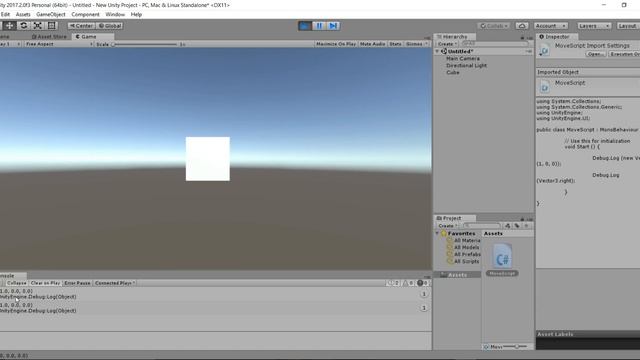Toggle the Stats overlay
The width and height of the screenshot is (640, 360).
pyautogui.click(x=395, y=44)
